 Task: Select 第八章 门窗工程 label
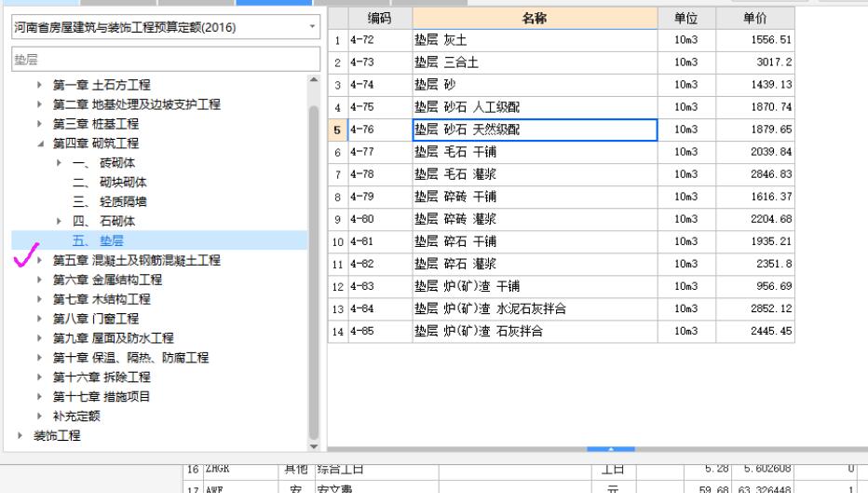coord(96,319)
